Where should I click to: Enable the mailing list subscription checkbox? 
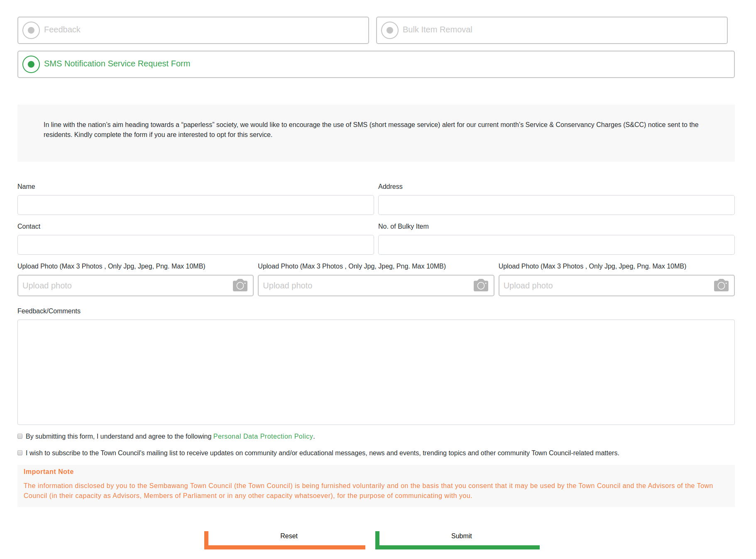click(20, 453)
